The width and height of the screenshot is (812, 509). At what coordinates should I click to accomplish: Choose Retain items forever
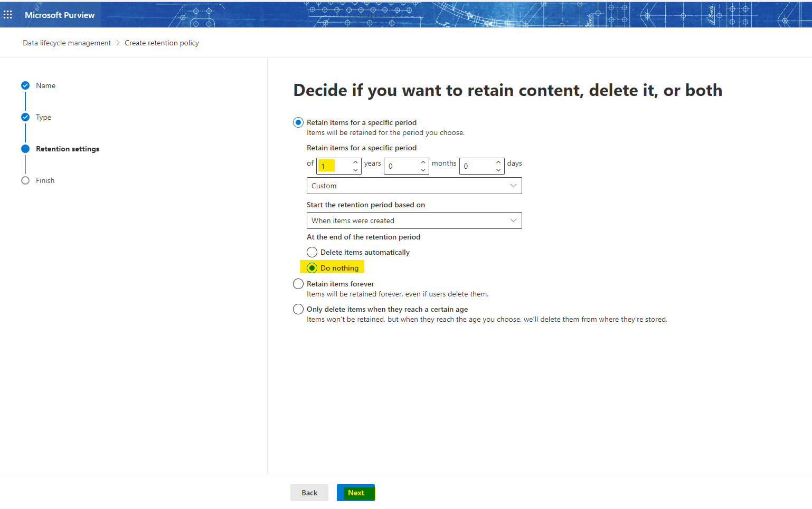[298, 284]
